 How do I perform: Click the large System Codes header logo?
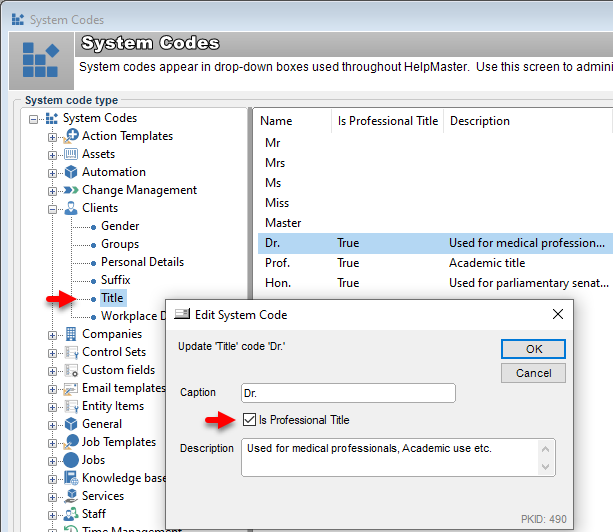pyautogui.click(x=41, y=60)
